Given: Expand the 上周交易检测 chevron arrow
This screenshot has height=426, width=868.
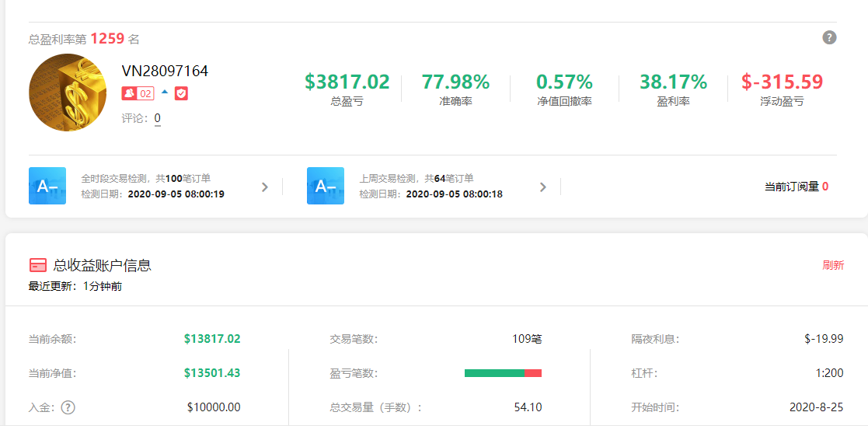Looking at the screenshot, I should point(542,187).
